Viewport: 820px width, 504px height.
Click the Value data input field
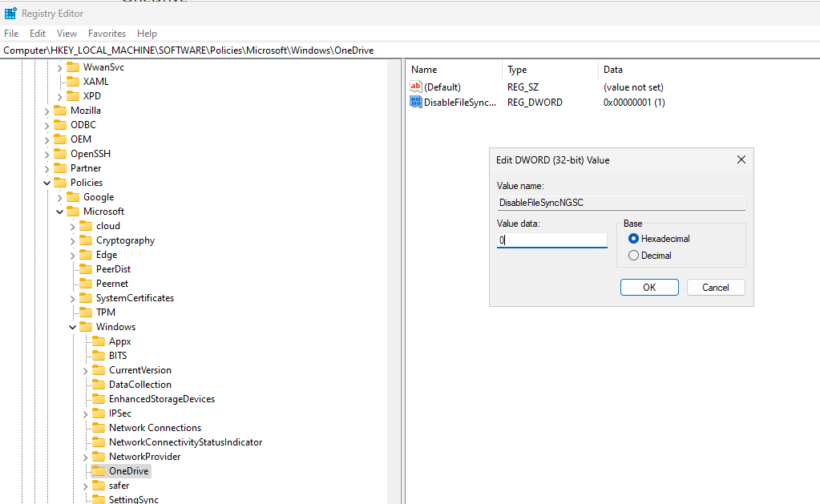coord(551,240)
